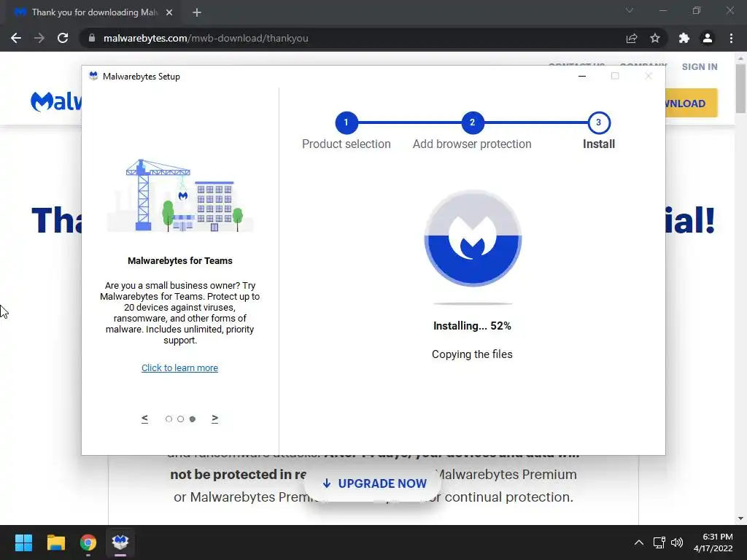Show hidden tray icons chevron
This screenshot has height=560, width=747.
coord(639,542)
